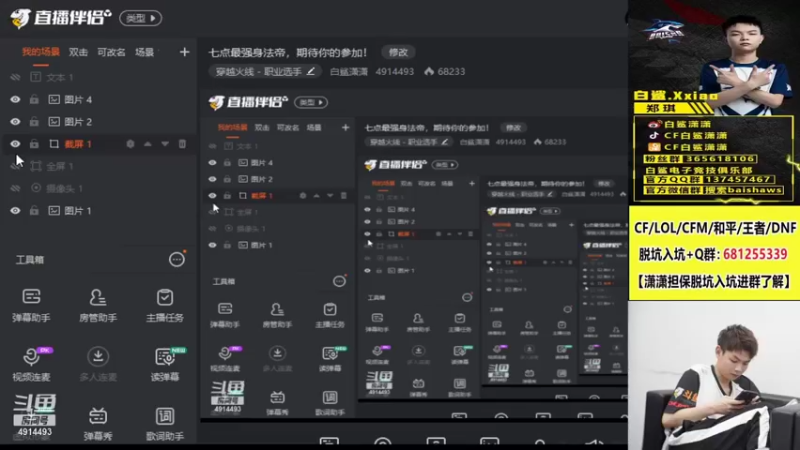Show the hidden 全屏 1 layer
Screen dimensions: 800x450
click(15, 166)
